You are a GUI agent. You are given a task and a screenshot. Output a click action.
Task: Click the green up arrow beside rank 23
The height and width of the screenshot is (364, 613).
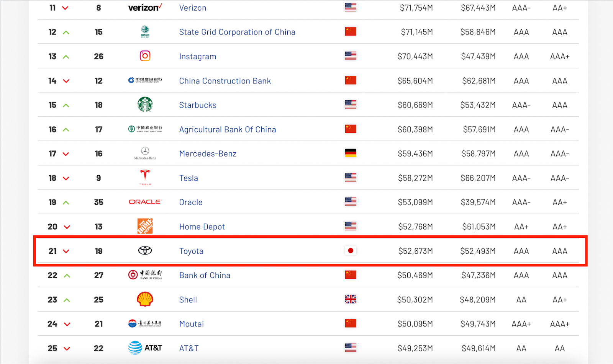[x=67, y=300]
